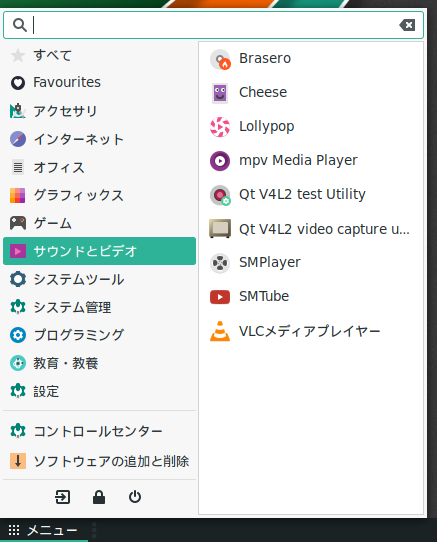
Task: Open mpv Media Player icon
Action: point(220,161)
